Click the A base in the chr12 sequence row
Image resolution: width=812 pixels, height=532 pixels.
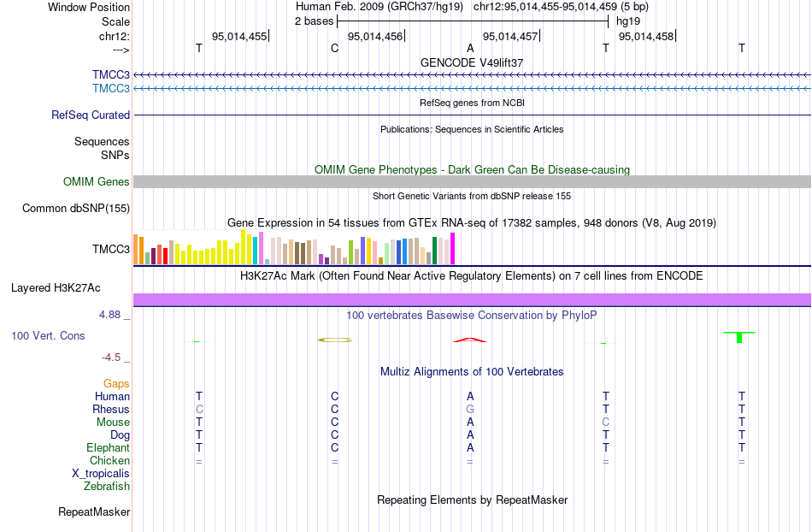[470, 48]
